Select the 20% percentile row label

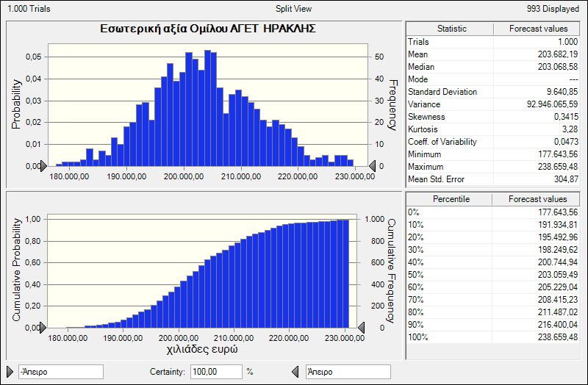[415, 237]
